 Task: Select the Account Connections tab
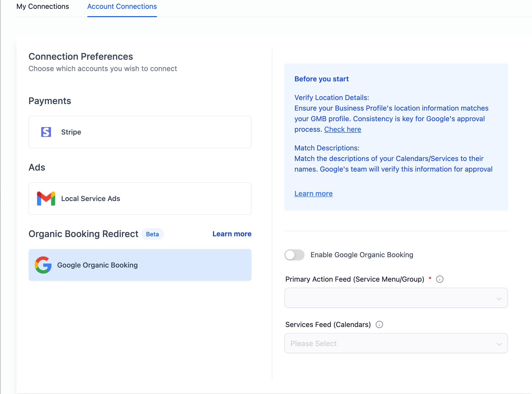point(122,7)
